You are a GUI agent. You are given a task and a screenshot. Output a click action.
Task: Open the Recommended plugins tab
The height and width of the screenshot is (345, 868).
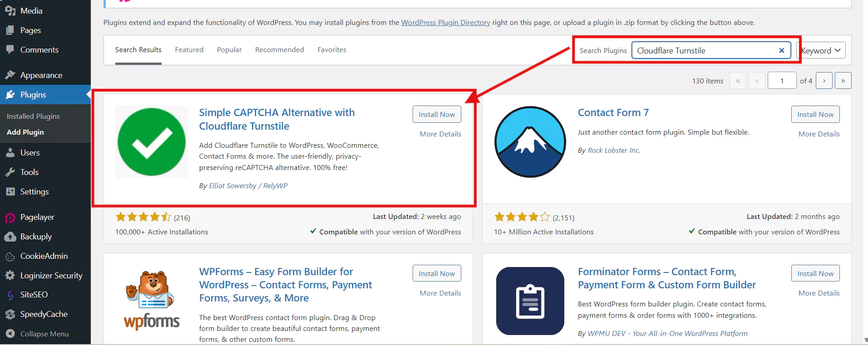coord(280,50)
